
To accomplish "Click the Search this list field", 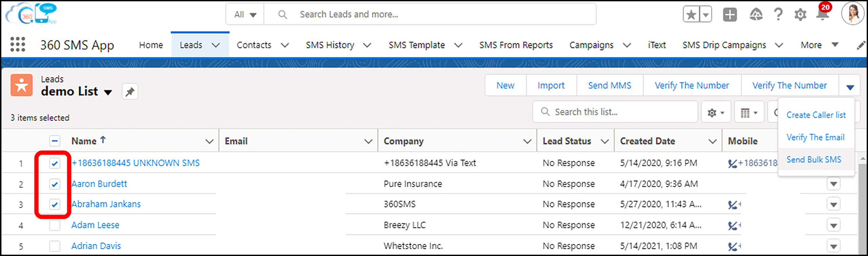I will click(615, 112).
